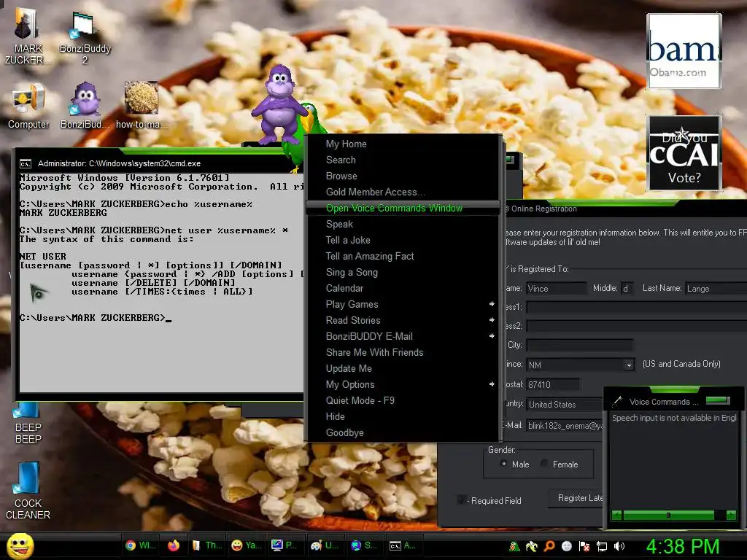Click the first name field containing Vince
This screenshot has width=747, height=560.
557,288
